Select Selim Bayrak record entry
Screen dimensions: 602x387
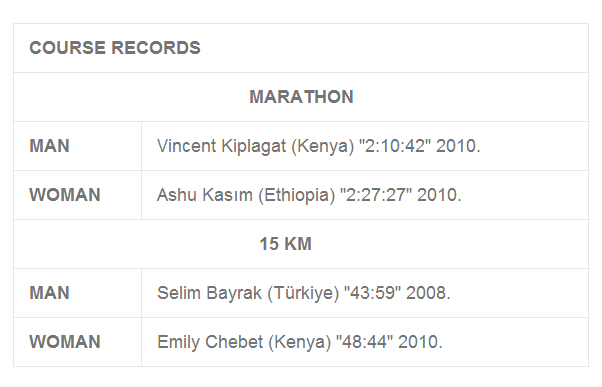304,293
